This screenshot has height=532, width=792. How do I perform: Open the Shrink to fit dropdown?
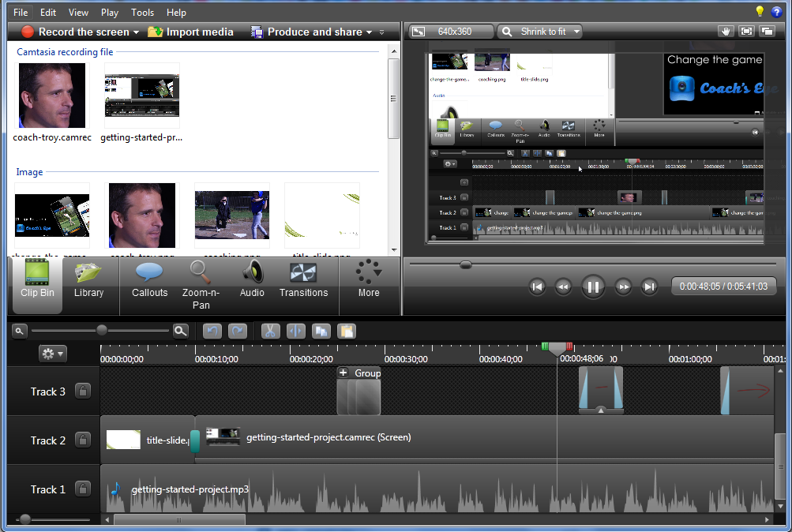[541, 32]
